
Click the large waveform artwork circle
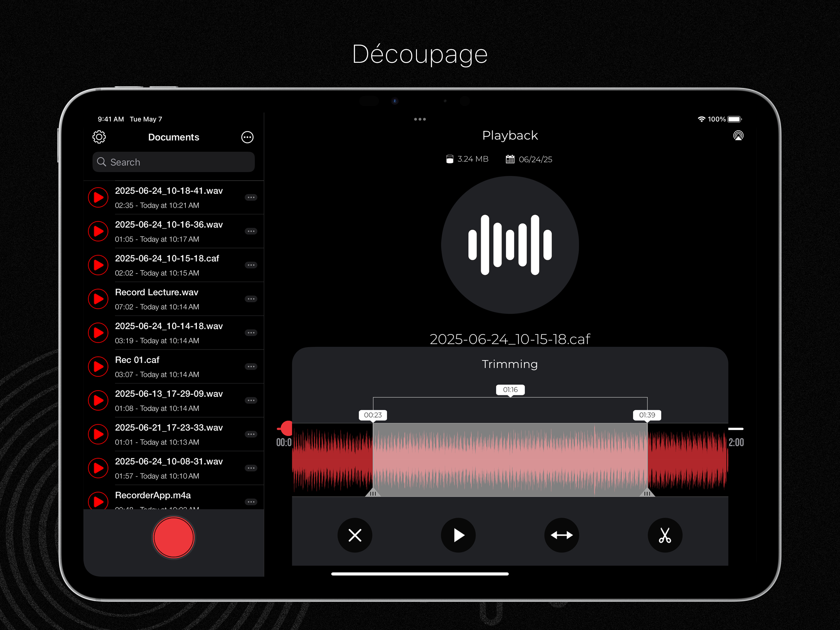coord(510,245)
